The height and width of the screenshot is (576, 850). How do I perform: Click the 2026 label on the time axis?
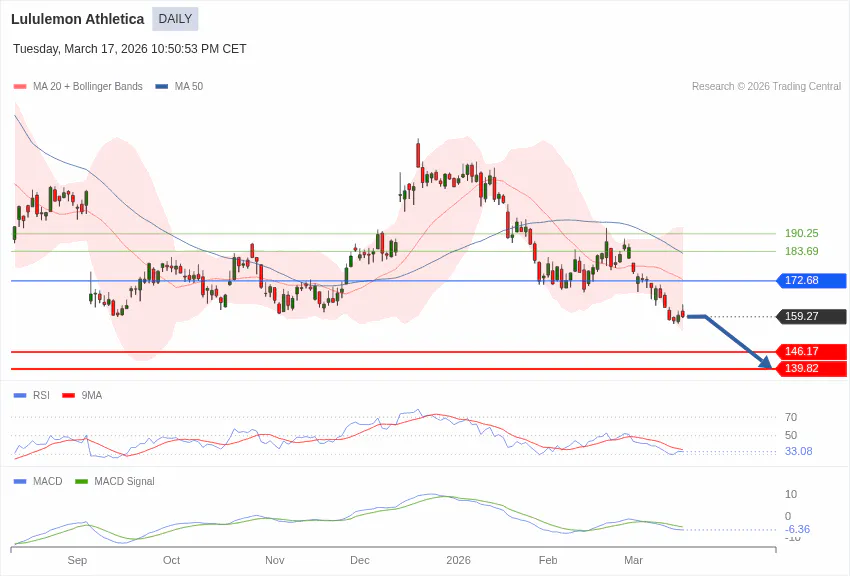pos(458,560)
